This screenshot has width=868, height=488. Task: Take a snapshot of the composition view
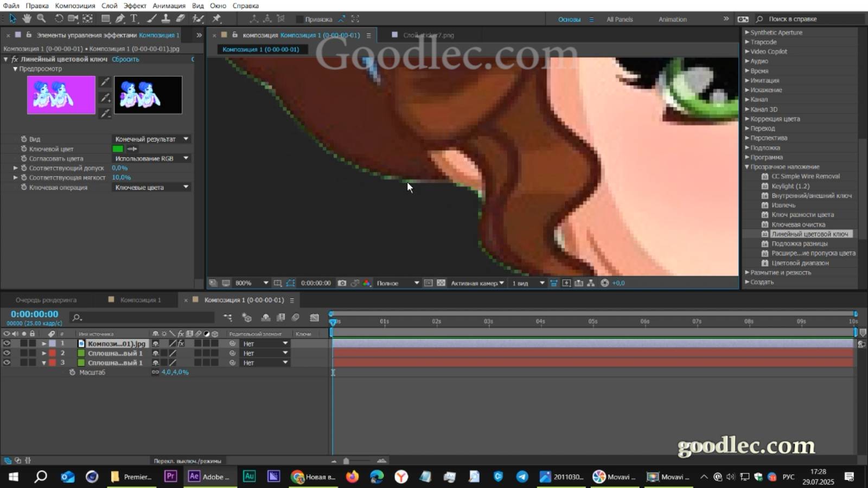pos(342,282)
